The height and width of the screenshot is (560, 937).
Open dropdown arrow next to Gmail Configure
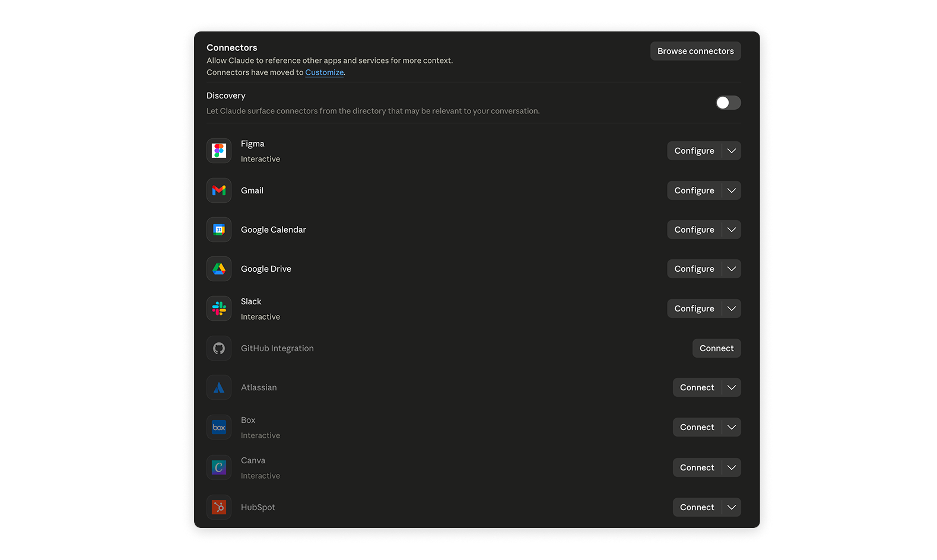point(732,190)
